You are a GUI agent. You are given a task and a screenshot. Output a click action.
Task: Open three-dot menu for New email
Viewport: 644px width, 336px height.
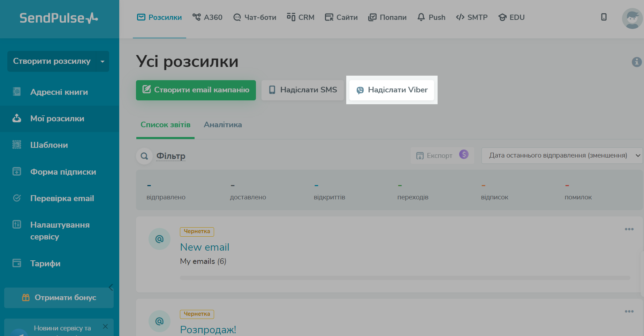tap(629, 229)
